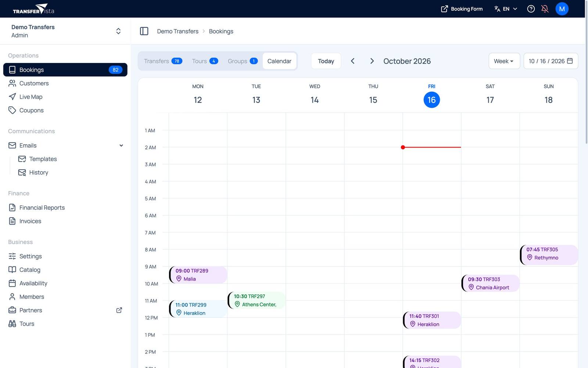
Task: Click the muted notifications bell icon
Action: 545,9
